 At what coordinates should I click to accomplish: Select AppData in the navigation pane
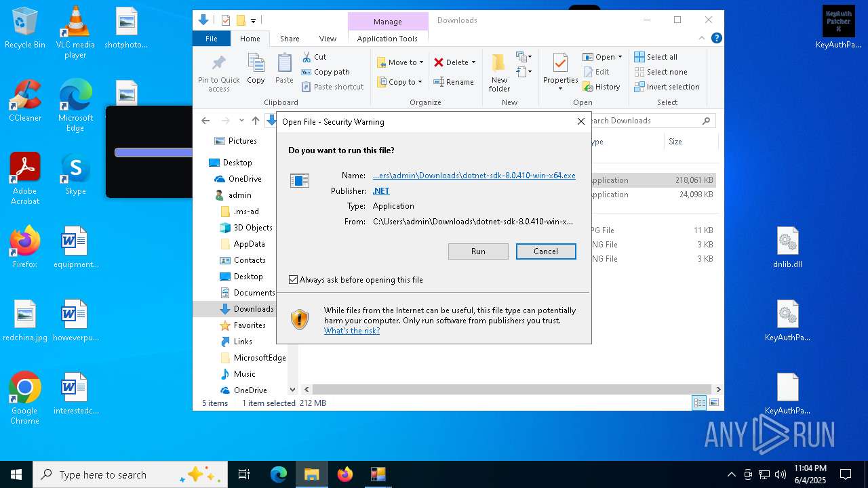coord(243,244)
